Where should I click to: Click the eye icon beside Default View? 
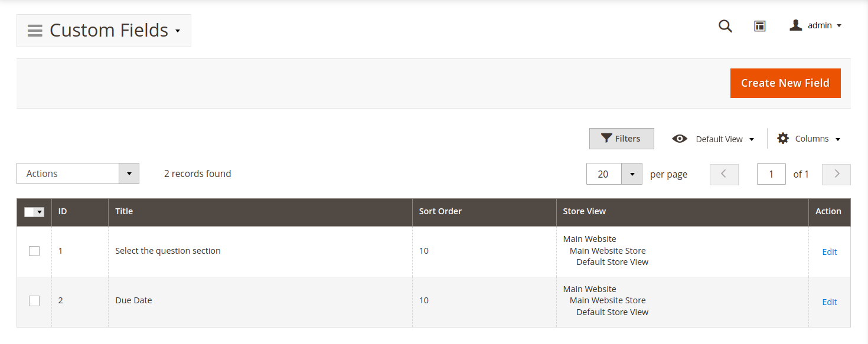pyautogui.click(x=680, y=138)
